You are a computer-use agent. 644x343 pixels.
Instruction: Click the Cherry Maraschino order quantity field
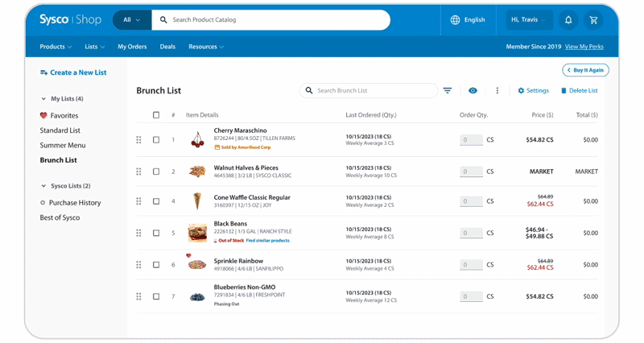[x=471, y=139]
